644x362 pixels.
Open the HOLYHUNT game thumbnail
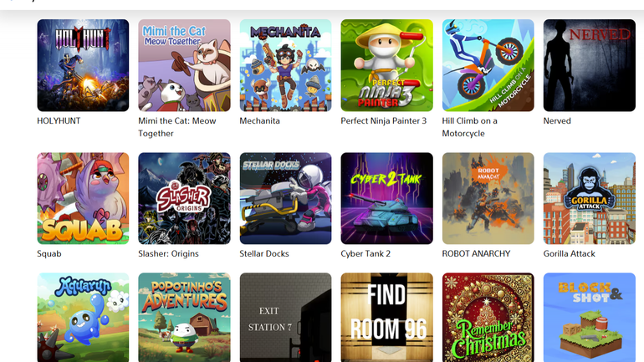coord(83,65)
